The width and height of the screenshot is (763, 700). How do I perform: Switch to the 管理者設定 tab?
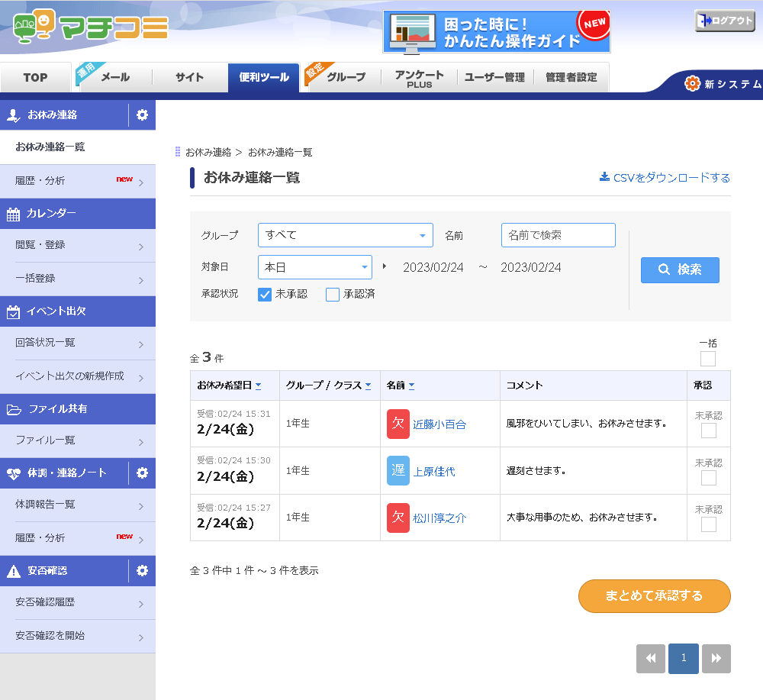(x=571, y=77)
